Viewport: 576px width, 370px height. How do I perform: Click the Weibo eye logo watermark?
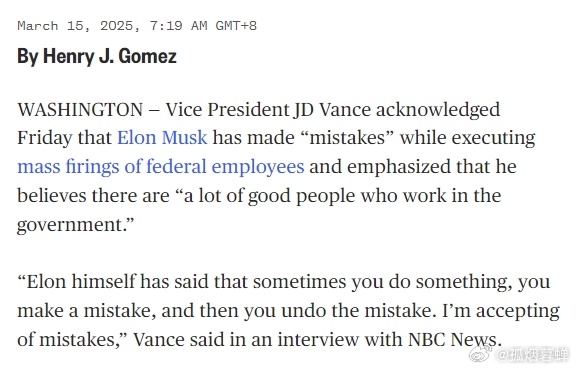(481, 354)
